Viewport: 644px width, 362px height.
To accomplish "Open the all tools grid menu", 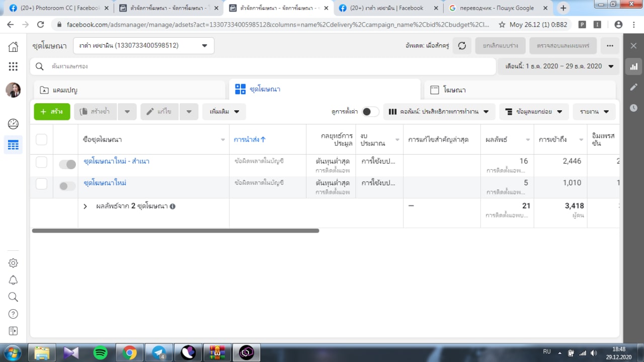I will pyautogui.click(x=13, y=66).
